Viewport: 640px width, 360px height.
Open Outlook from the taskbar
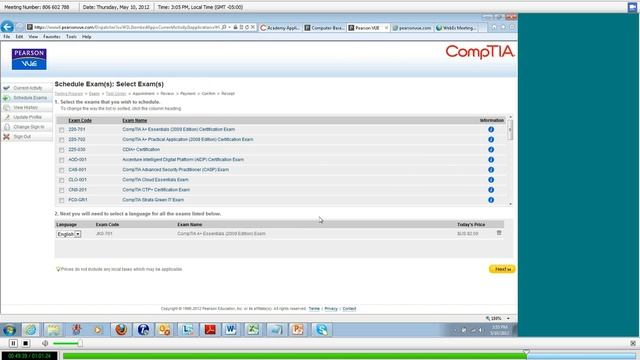(165, 329)
